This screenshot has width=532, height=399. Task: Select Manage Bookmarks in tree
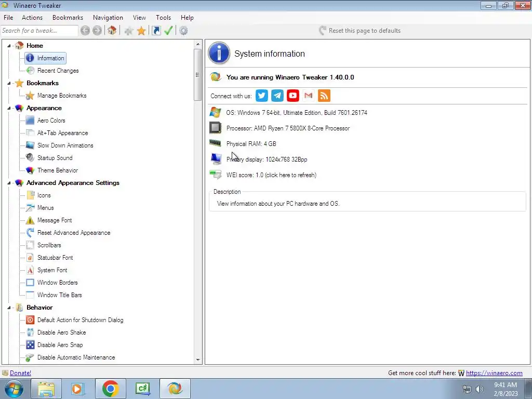62,96
